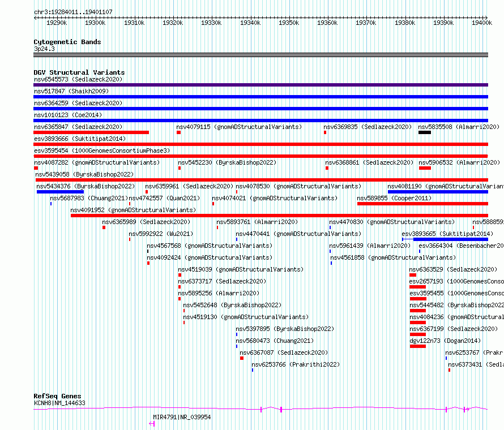Click the chr3:19284011..19401107 region label
This screenshot has width=504, height=430.
(73, 12)
